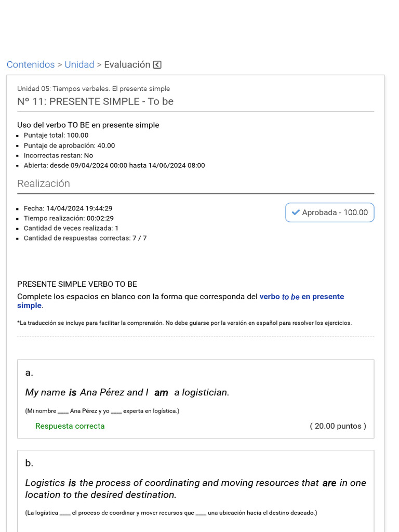The width and height of the screenshot is (399, 532).
Task: Click the Realización section heading
Action: click(x=44, y=184)
